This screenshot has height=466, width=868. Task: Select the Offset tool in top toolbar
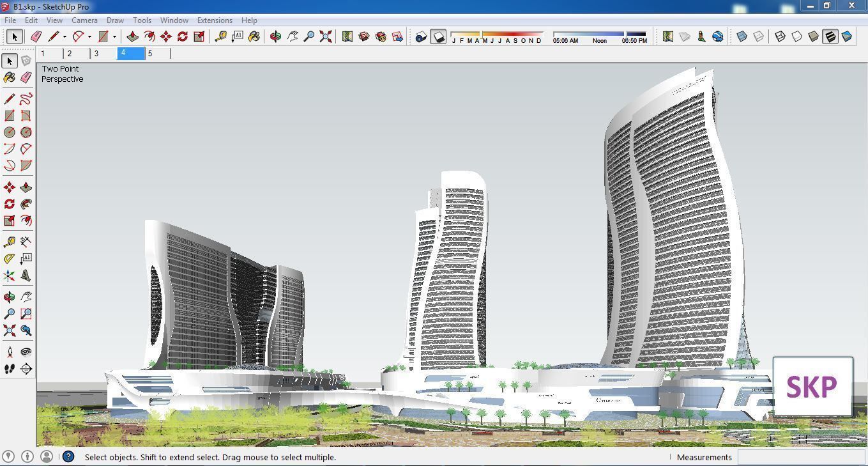click(149, 37)
